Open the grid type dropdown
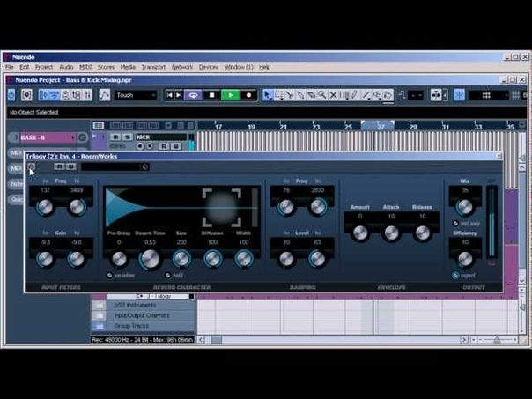This screenshot has height=399, width=532. point(489,95)
